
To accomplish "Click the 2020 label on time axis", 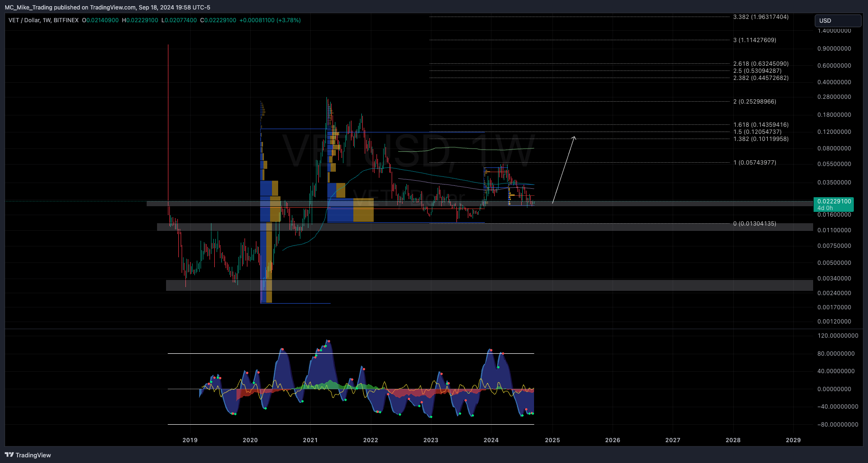I will [250, 440].
